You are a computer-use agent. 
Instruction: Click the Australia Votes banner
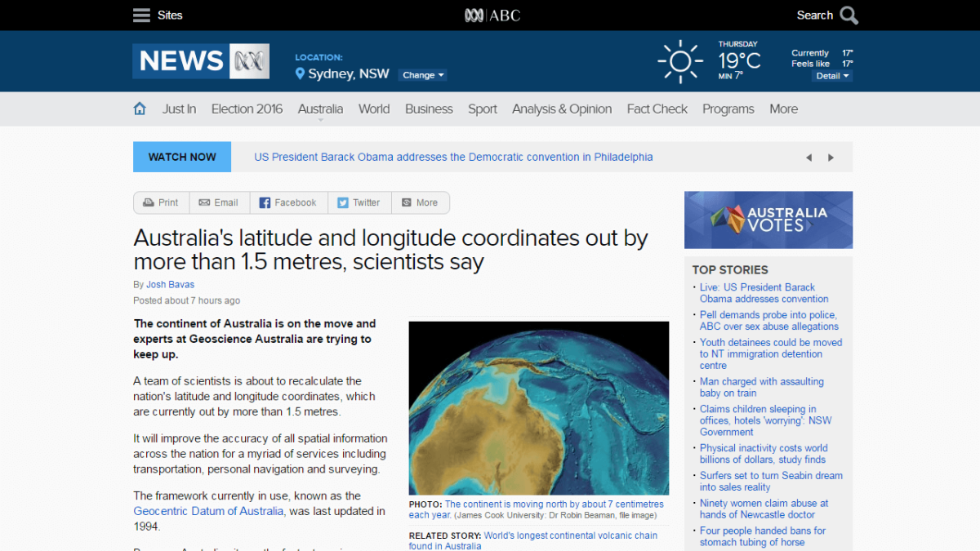tap(768, 219)
